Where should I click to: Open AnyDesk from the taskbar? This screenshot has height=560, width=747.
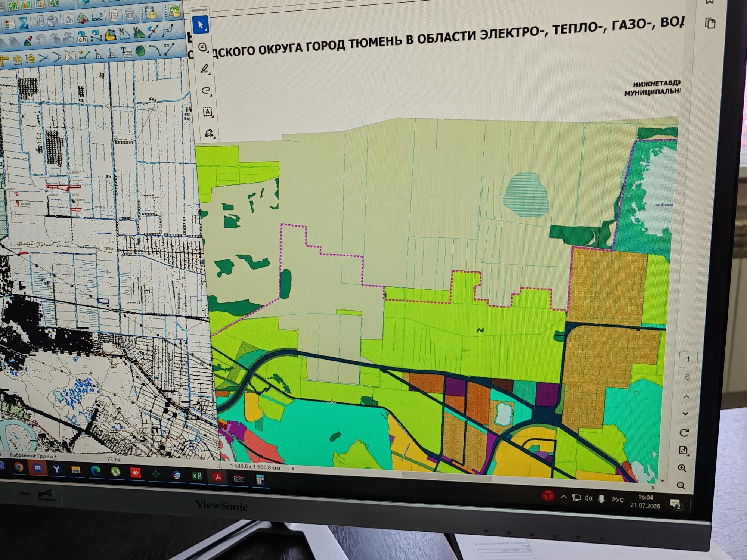point(135,473)
